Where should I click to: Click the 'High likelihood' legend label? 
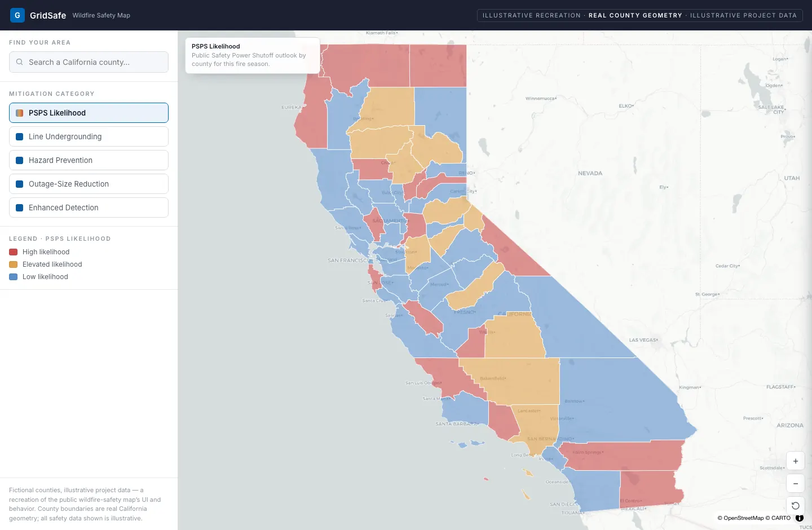point(46,252)
